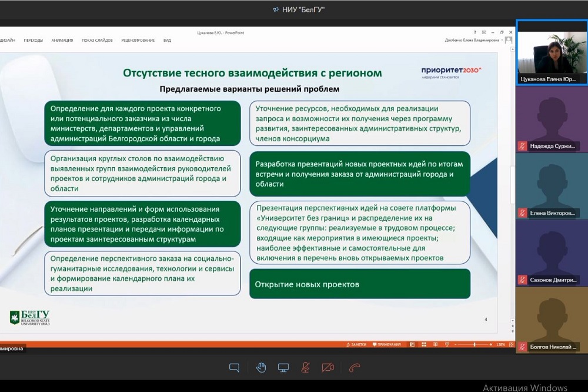Hang up the call with phone icon
The width and height of the screenshot is (588, 392).
pos(354,368)
